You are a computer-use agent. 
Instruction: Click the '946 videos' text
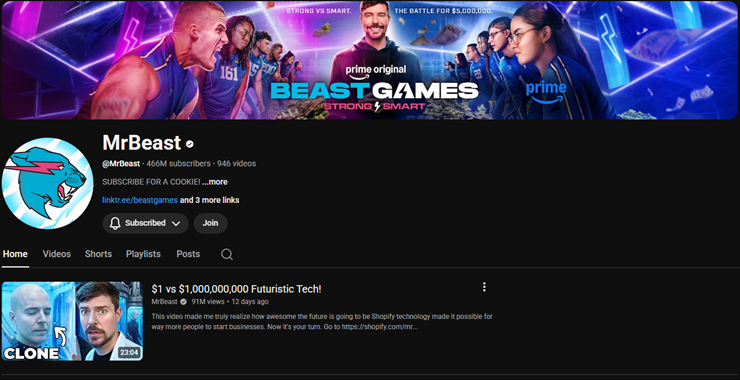(x=236, y=164)
